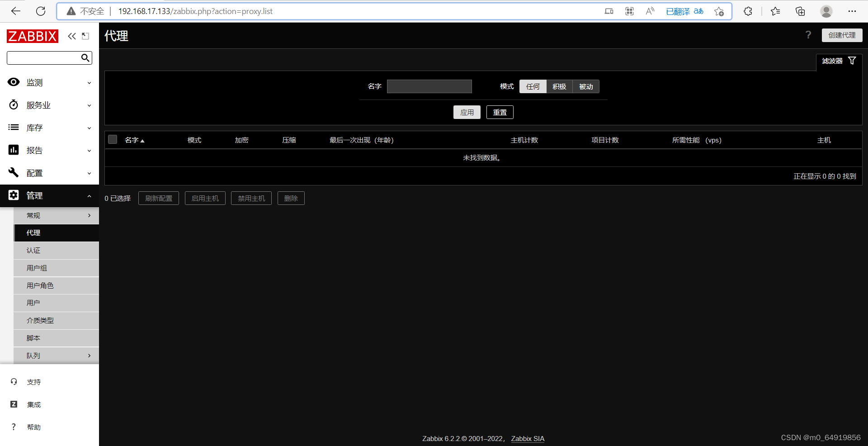The height and width of the screenshot is (446, 868).
Task: Open page help question mark icon
Action: (x=808, y=35)
